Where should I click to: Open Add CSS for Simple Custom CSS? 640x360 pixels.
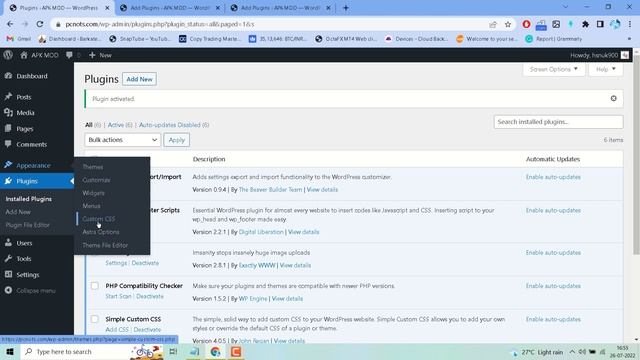click(117, 330)
